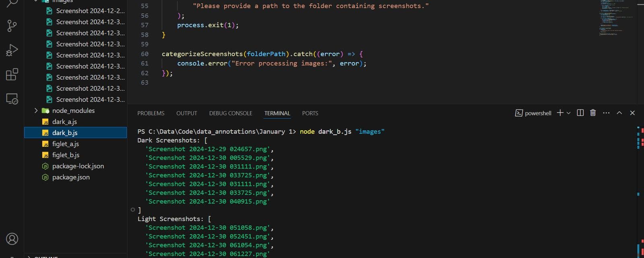This screenshot has width=644, height=258.
Task: Split the terminal panel
Action: click(x=580, y=113)
